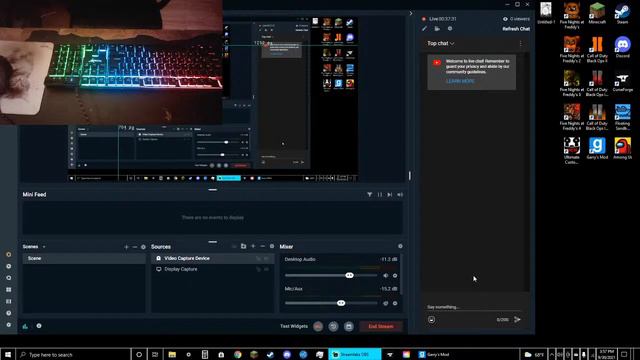Collapse the chat panel with arrow
Viewport: 640px width, 360px height.
[411, 13]
